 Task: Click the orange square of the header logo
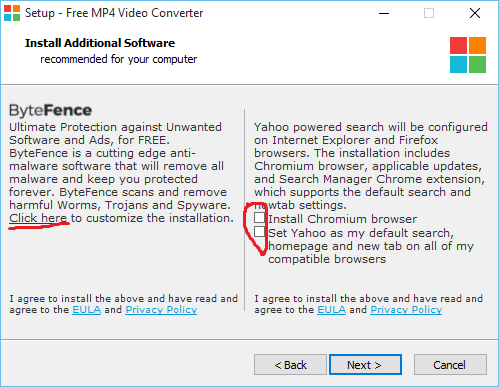[478, 45]
